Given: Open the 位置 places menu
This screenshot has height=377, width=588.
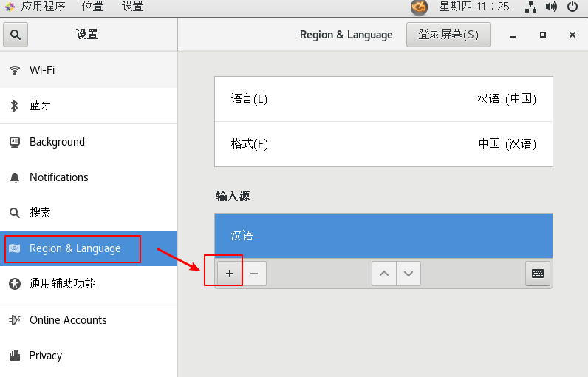Looking at the screenshot, I should pos(92,7).
